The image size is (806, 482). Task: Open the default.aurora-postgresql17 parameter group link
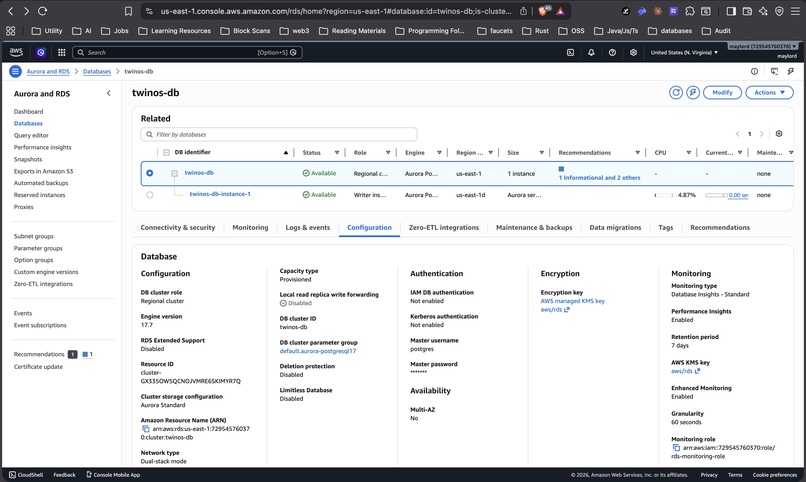pos(318,351)
